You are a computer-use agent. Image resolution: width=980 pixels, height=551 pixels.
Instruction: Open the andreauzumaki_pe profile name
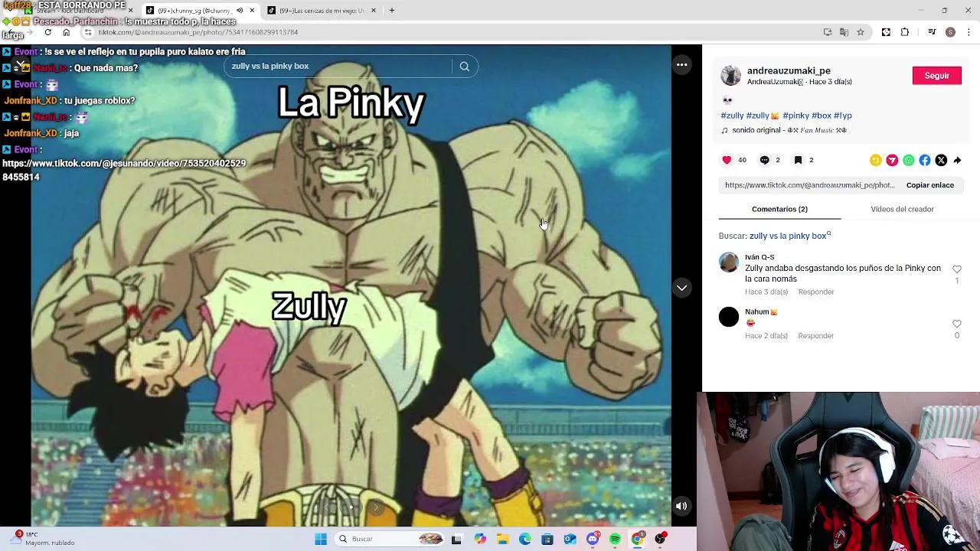[x=789, y=70]
